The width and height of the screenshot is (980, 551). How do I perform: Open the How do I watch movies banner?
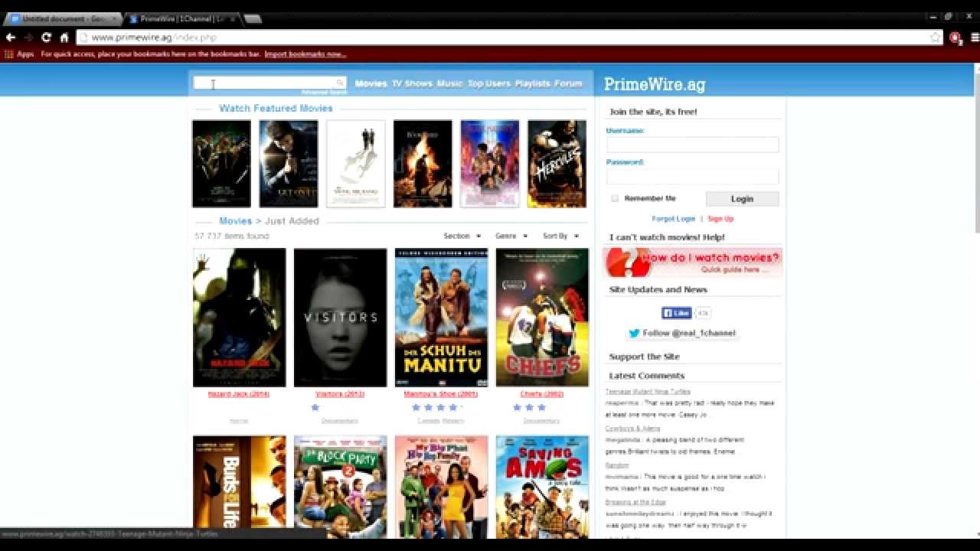coord(693,262)
